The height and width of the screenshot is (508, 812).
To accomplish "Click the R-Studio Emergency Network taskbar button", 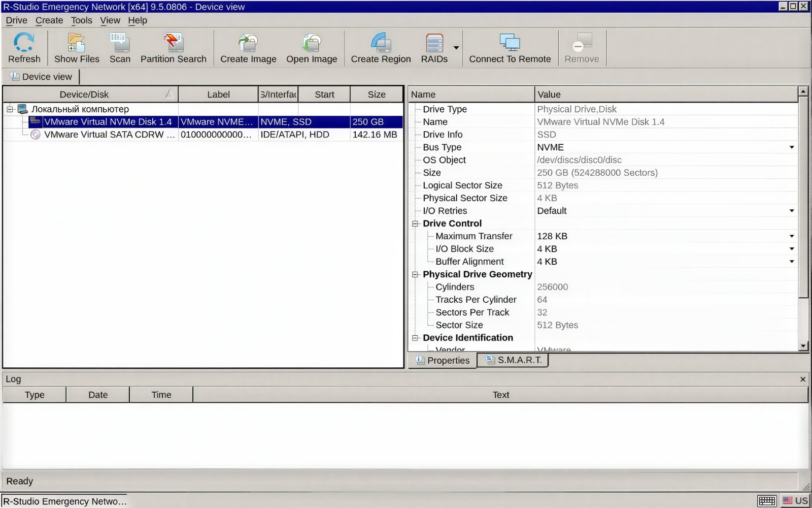I will point(64,501).
